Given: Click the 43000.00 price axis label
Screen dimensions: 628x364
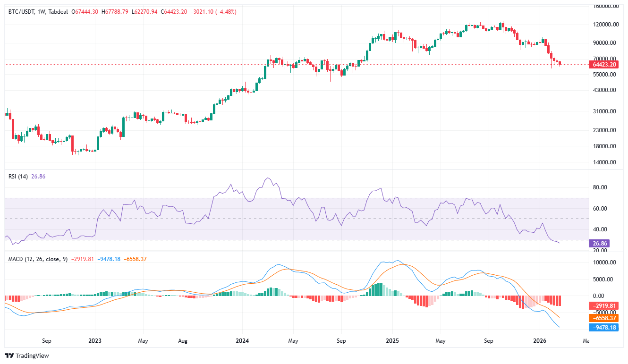Looking at the screenshot, I should pyautogui.click(x=605, y=90).
